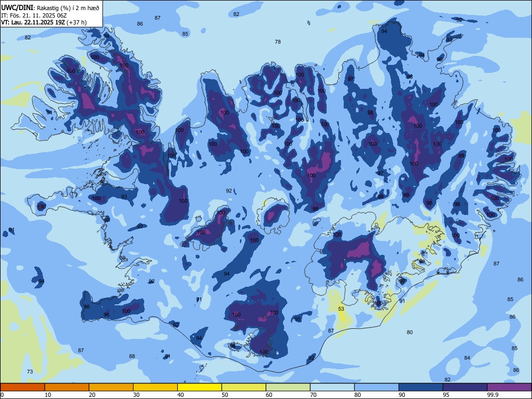This screenshot has width=532, height=399.
Task: Click the "70" legend tick label
Action: [x=313, y=395]
